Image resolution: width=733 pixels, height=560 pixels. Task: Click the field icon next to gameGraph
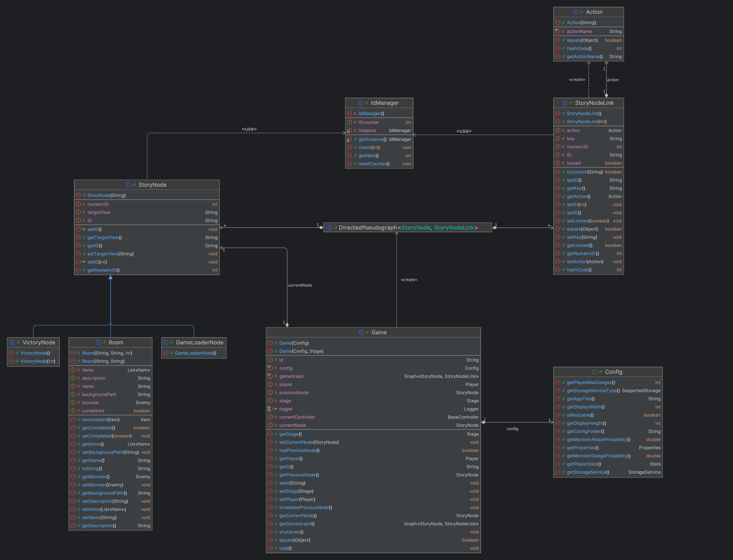[270, 376]
